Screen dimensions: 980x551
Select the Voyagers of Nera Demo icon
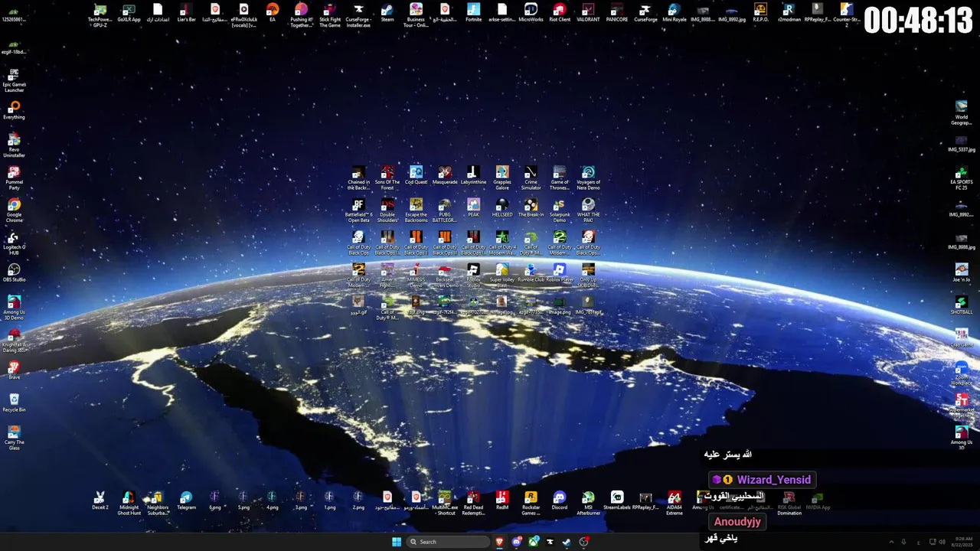(588, 178)
